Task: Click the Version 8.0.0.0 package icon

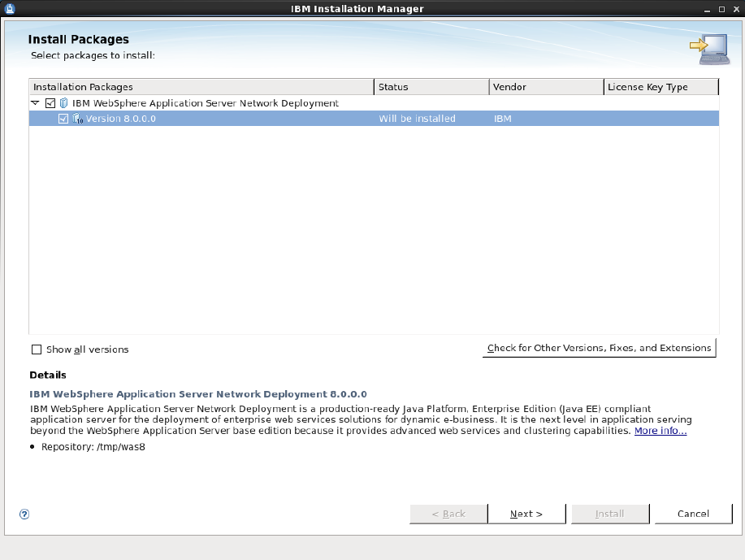Action: point(77,119)
